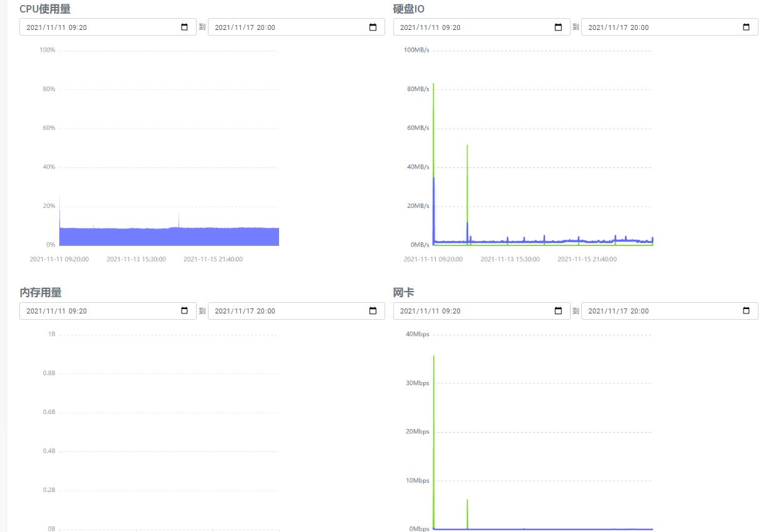The image size is (771, 532).
Task: Click the 100% axis label in CPU chart
Action: (x=47, y=50)
